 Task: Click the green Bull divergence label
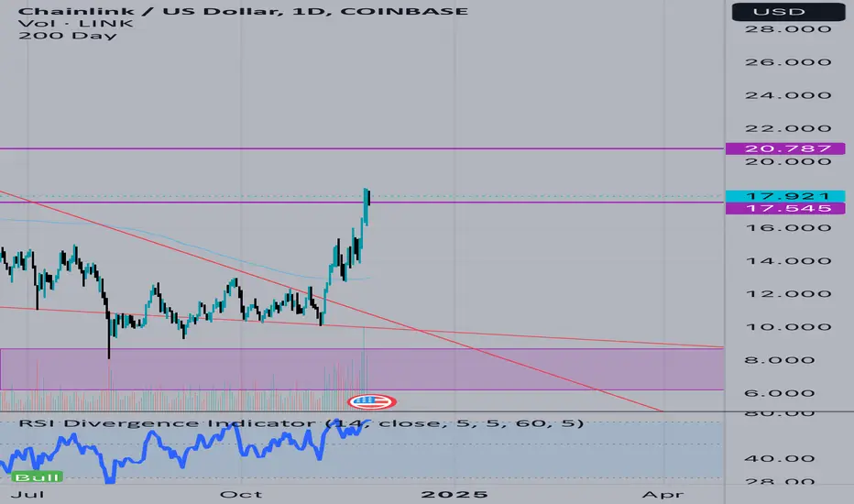point(37,477)
